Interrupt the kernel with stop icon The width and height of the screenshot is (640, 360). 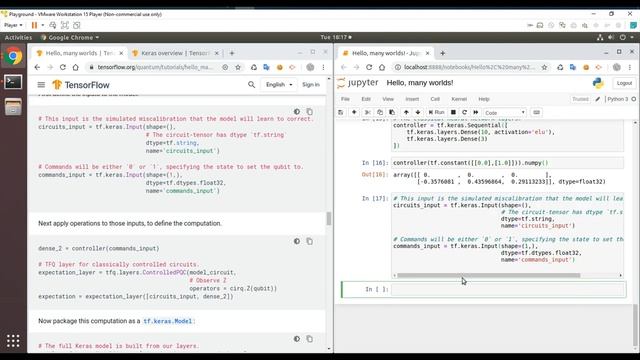pos(453,112)
